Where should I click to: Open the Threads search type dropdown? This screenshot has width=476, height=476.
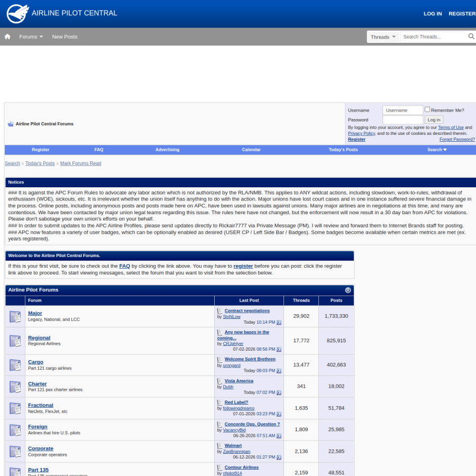coord(383,37)
